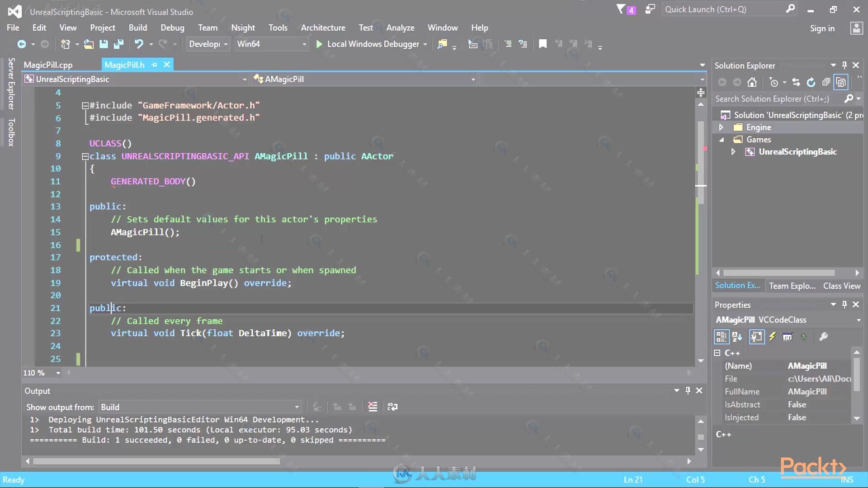Collapse the C++ category in Properties
Screen dimensions: 868x488
click(x=717, y=353)
